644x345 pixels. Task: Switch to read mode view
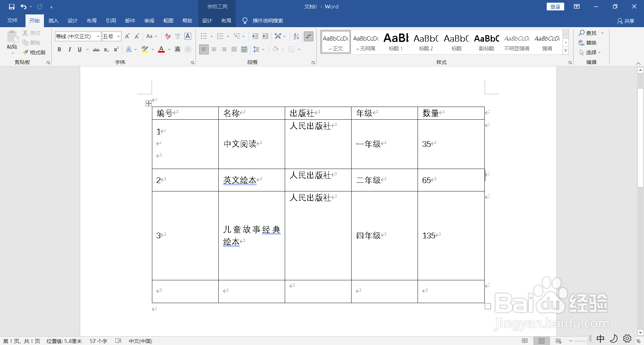tap(525, 341)
